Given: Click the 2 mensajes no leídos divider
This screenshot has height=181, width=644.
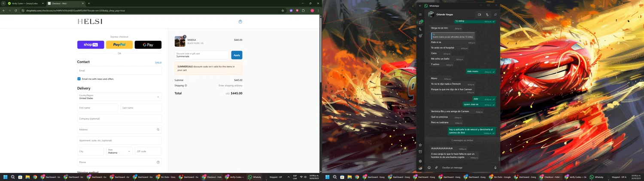Looking at the screenshot, I should [462, 140].
